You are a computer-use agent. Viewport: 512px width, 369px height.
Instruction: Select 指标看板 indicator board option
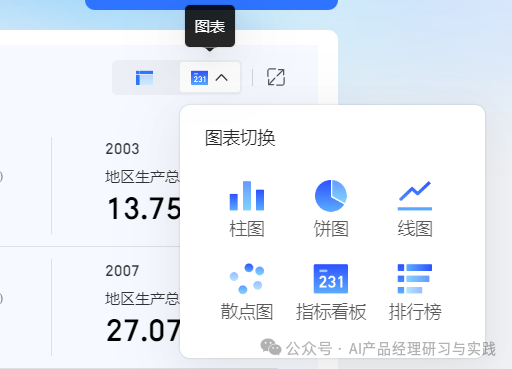coord(331,292)
